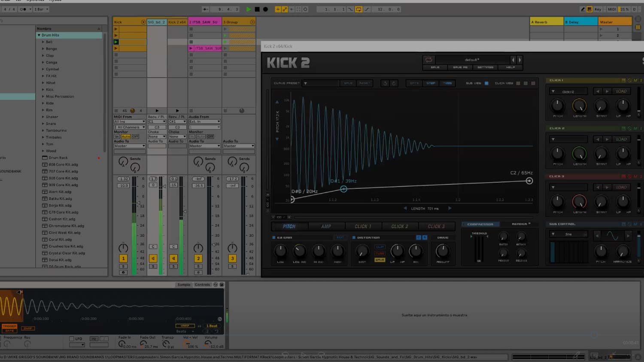Viewport: 644px width, 362px height.
Task: Solo track 1 with S button
Action: pyautogui.click(x=123, y=266)
